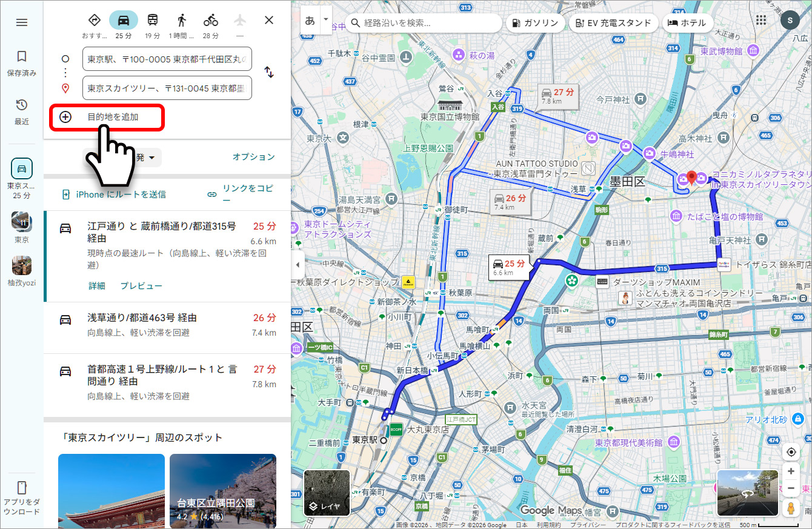The width and height of the screenshot is (812, 529).
Task: Toggle the おすすめ best-route mode
Action: 95,19
